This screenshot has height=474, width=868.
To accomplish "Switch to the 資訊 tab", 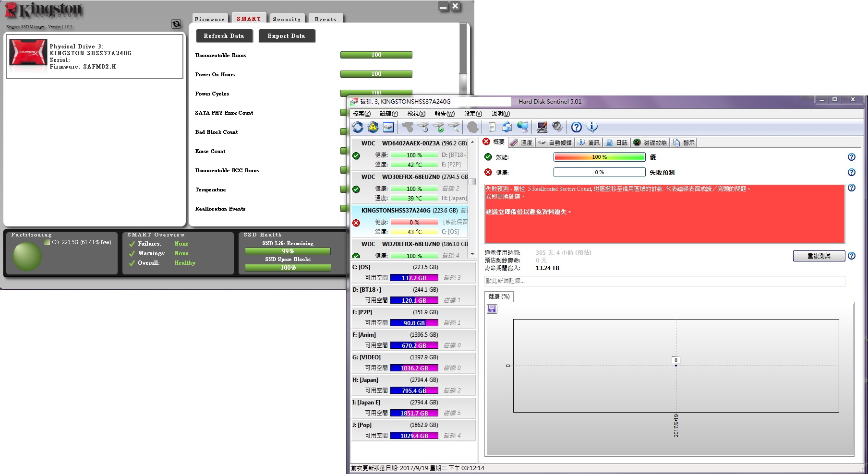I will tap(589, 142).
